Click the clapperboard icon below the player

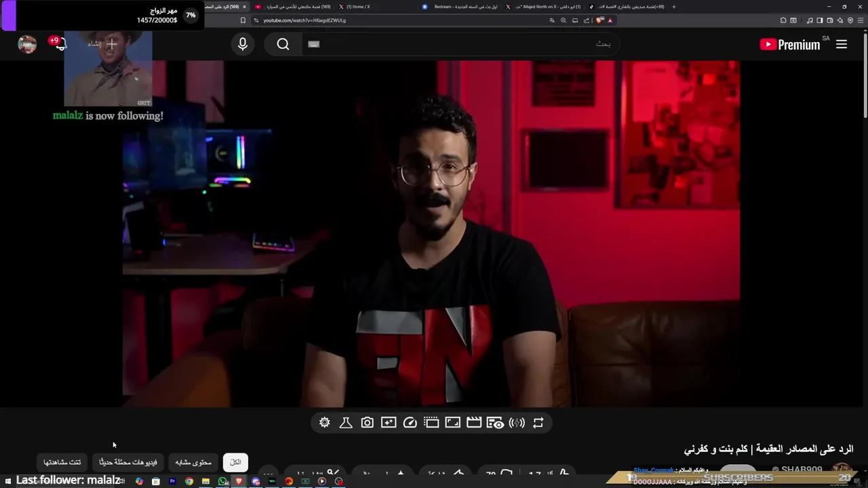[474, 423]
